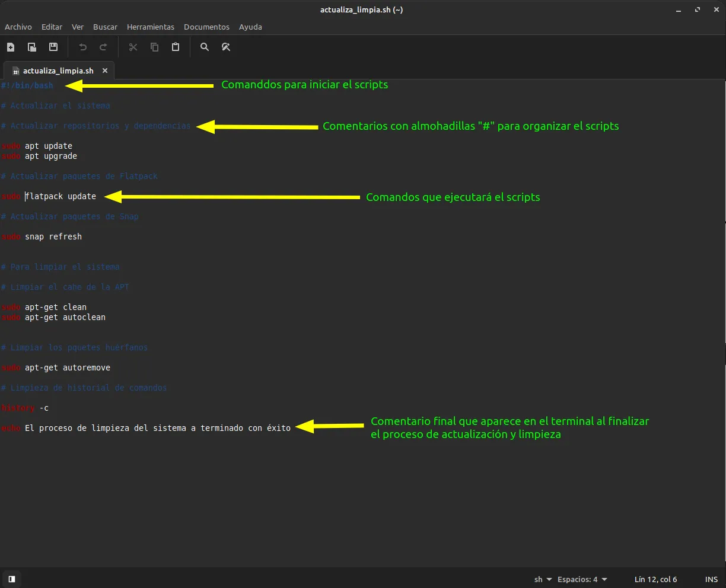Click the 'sudo apt-get autoremove' line
726x588 pixels.
(x=56, y=367)
